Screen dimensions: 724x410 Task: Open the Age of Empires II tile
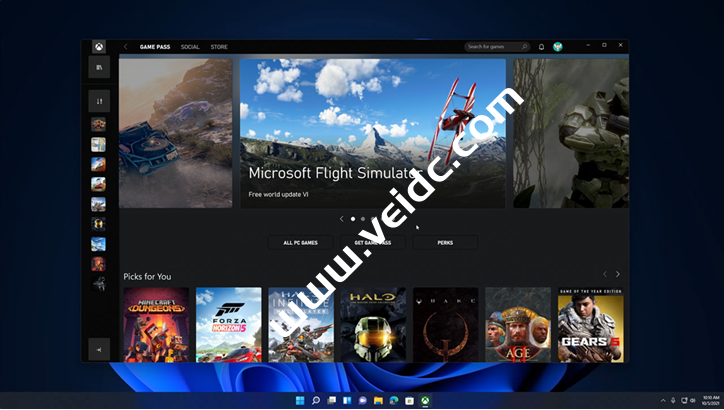[518, 325]
